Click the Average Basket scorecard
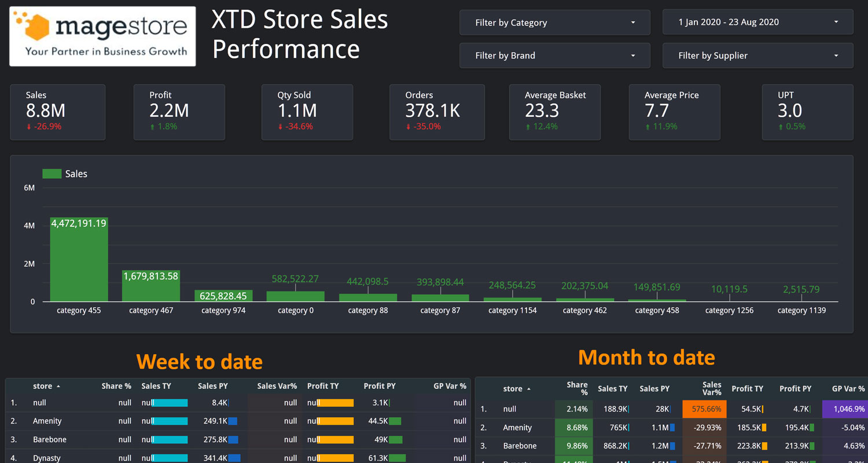868x463 pixels. [555, 112]
